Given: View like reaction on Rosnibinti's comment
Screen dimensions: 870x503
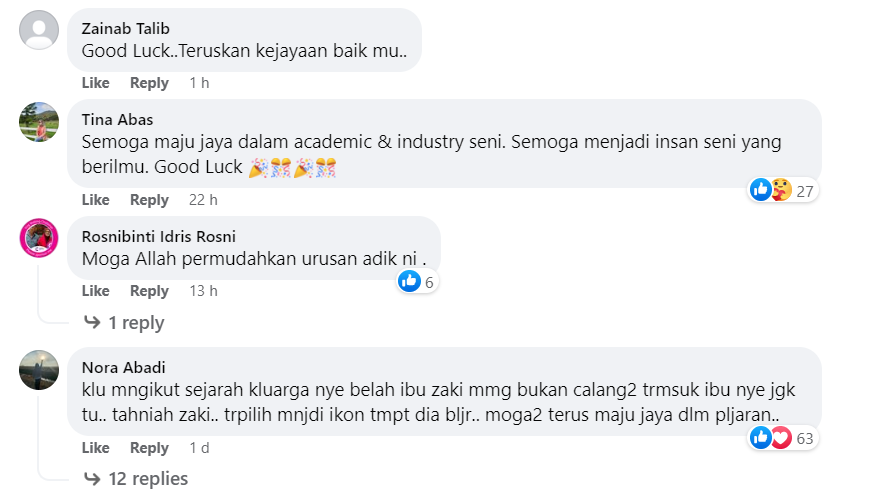Looking at the screenshot, I should click(409, 281).
